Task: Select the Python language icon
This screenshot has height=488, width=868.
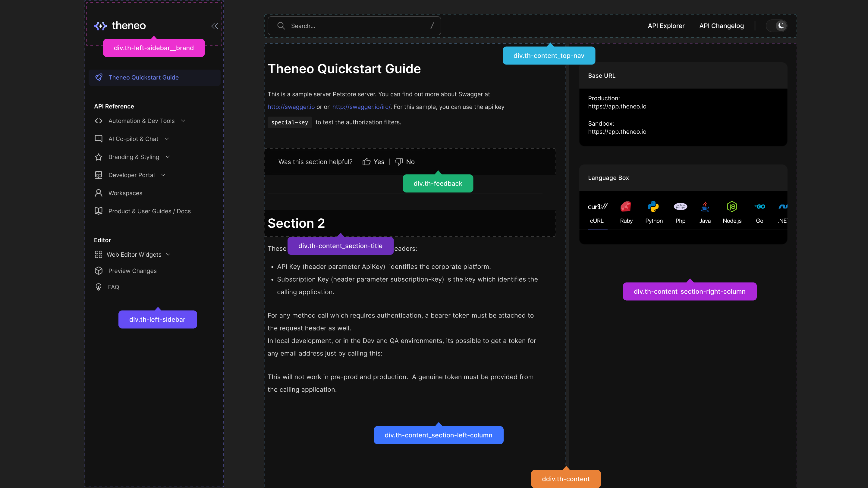Action: coord(653,206)
